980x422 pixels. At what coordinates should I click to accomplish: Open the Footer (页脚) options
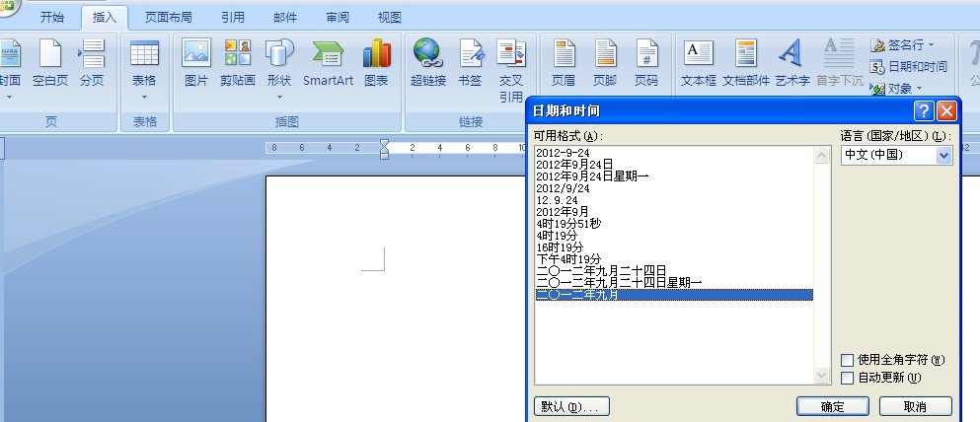tap(604, 62)
